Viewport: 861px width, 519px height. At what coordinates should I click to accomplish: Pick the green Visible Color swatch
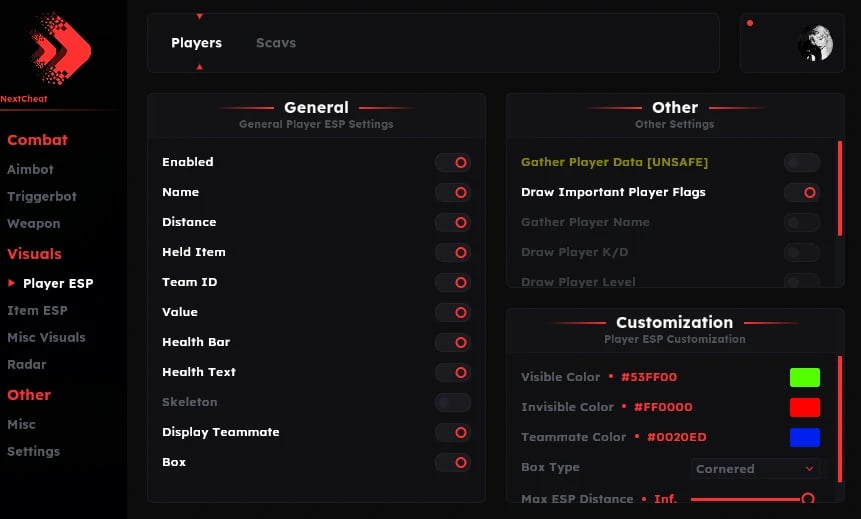(804, 377)
